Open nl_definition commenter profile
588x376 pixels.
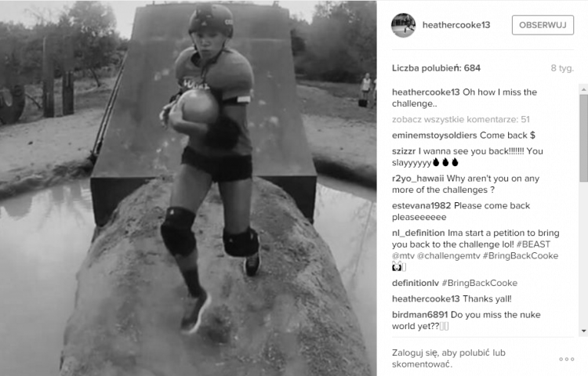coord(419,233)
